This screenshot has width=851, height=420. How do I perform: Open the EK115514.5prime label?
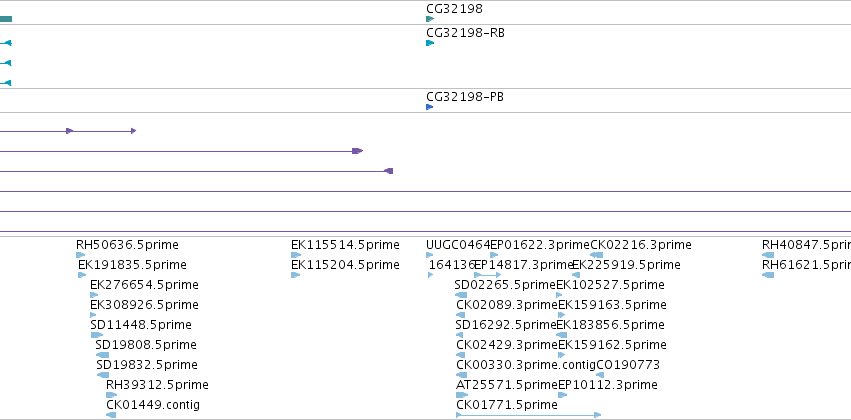[x=345, y=245]
